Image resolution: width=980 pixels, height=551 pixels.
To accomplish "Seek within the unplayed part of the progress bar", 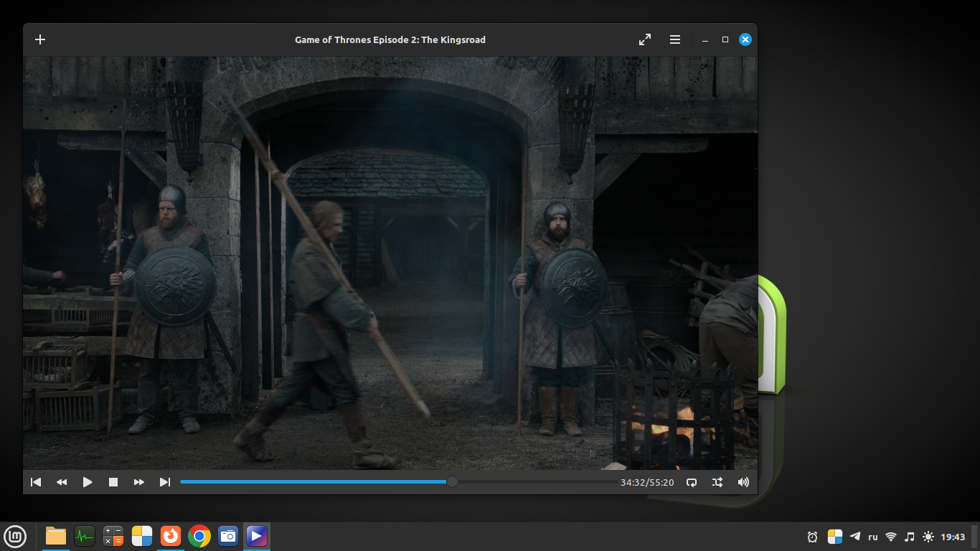I will (x=537, y=482).
